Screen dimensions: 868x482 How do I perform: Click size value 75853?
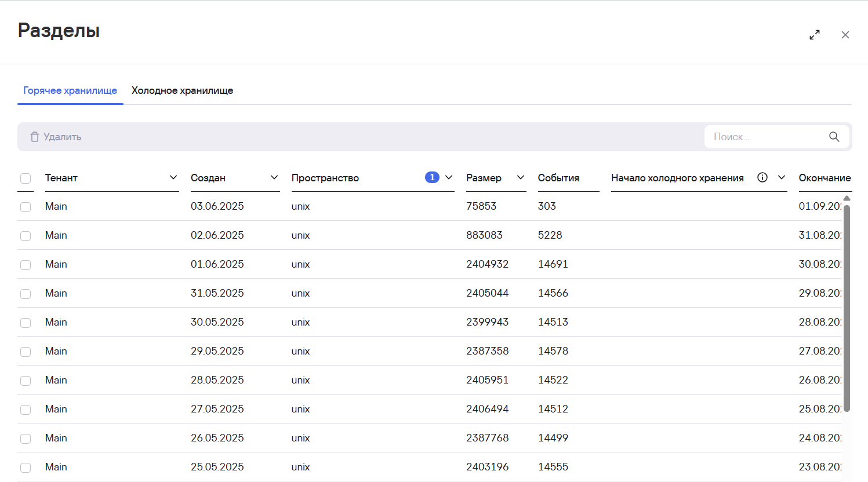[481, 206]
